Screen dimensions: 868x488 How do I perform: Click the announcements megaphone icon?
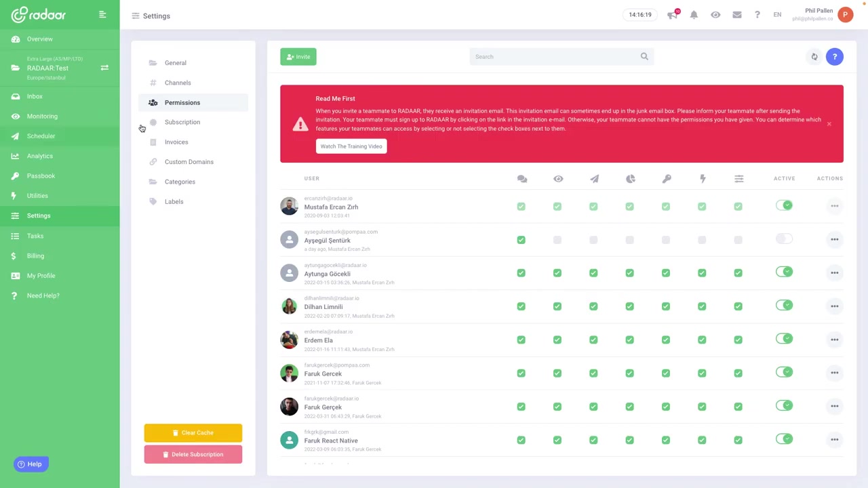672,15
